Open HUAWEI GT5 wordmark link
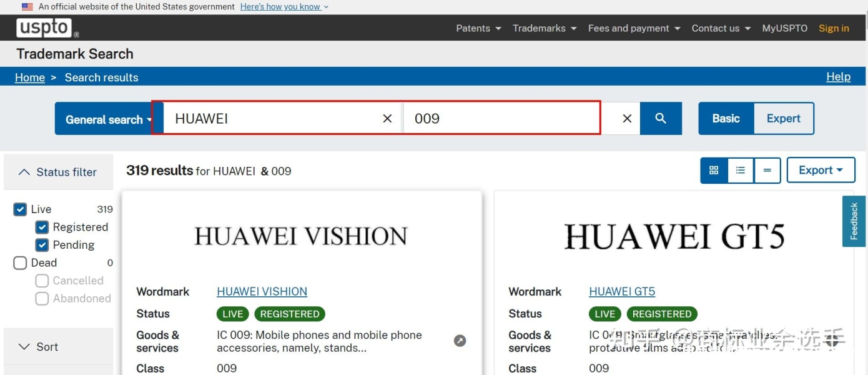This screenshot has height=375, width=868. [622, 291]
